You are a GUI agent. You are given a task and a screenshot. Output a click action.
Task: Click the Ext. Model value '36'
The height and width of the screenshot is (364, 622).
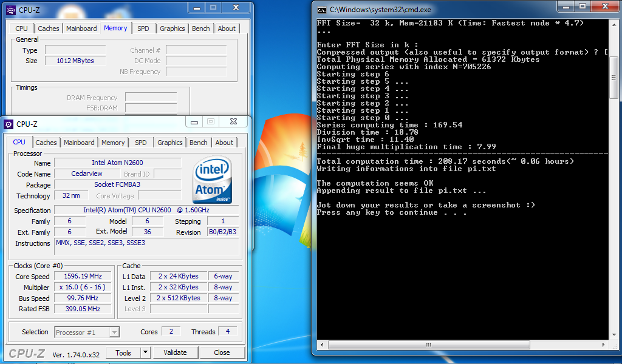click(x=148, y=232)
